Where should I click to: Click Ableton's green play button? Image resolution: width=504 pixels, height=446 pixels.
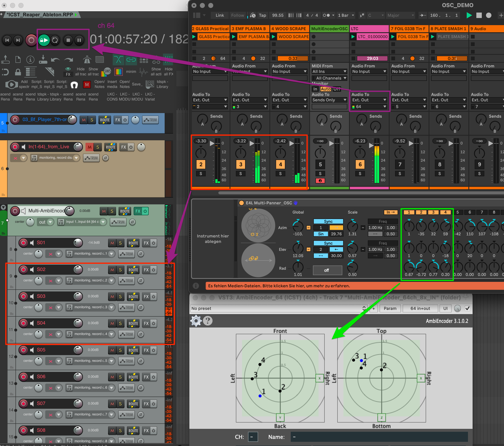469,15
